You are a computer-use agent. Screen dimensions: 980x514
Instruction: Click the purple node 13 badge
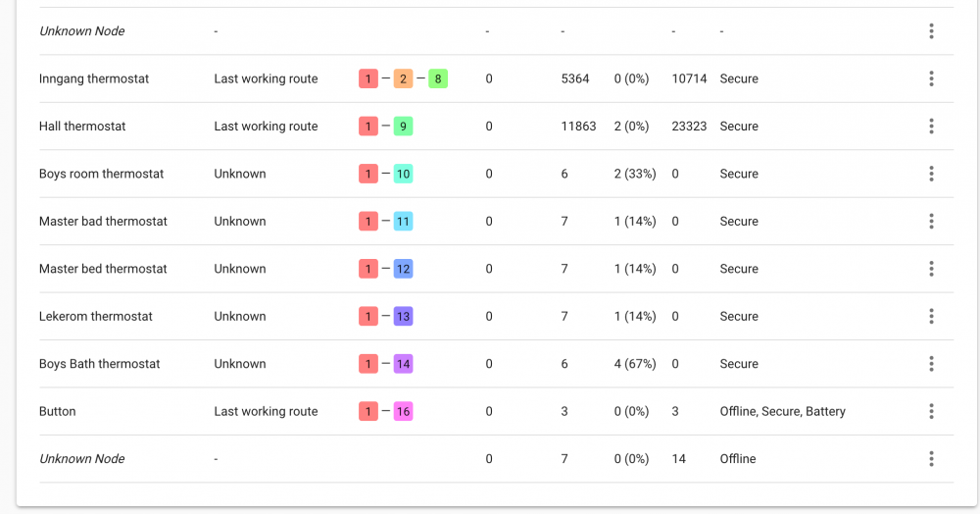tap(403, 316)
